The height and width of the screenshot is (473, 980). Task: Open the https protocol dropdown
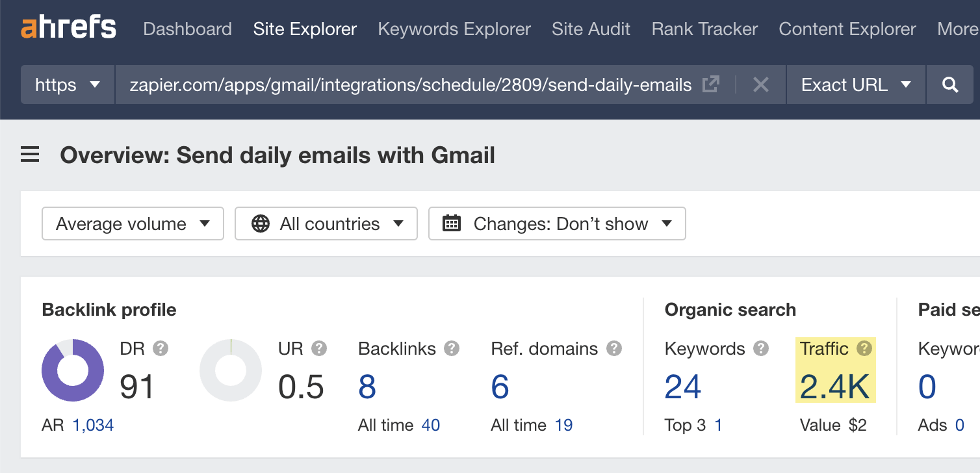click(67, 84)
